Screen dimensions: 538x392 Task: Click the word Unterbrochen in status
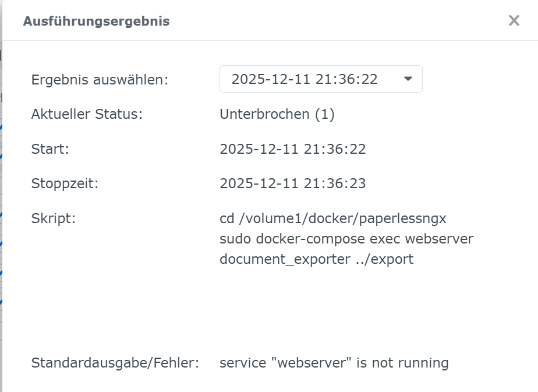[264, 114]
